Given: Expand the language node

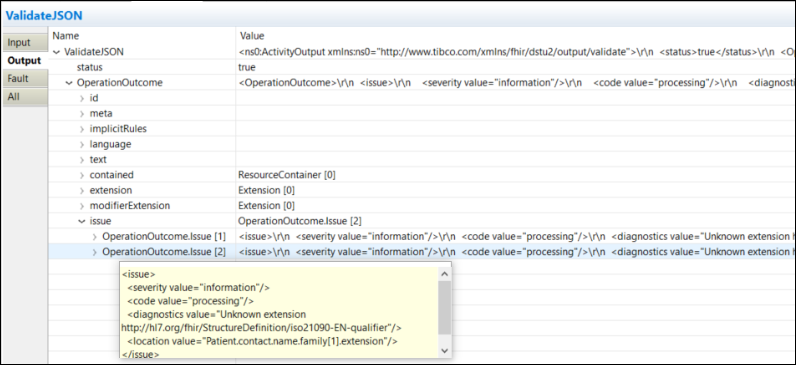Looking at the screenshot, I should click(x=82, y=144).
